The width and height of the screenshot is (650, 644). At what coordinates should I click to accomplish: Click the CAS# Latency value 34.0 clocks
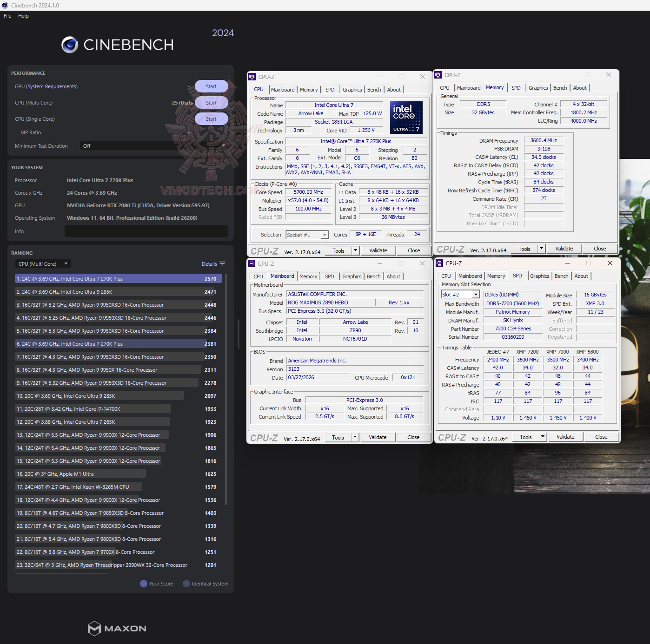[x=544, y=157]
